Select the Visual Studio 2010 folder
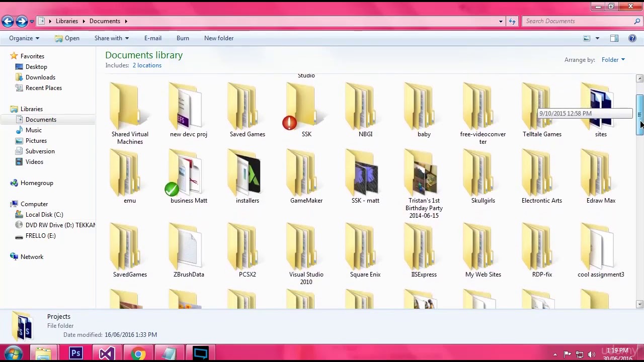 coord(306,254)
